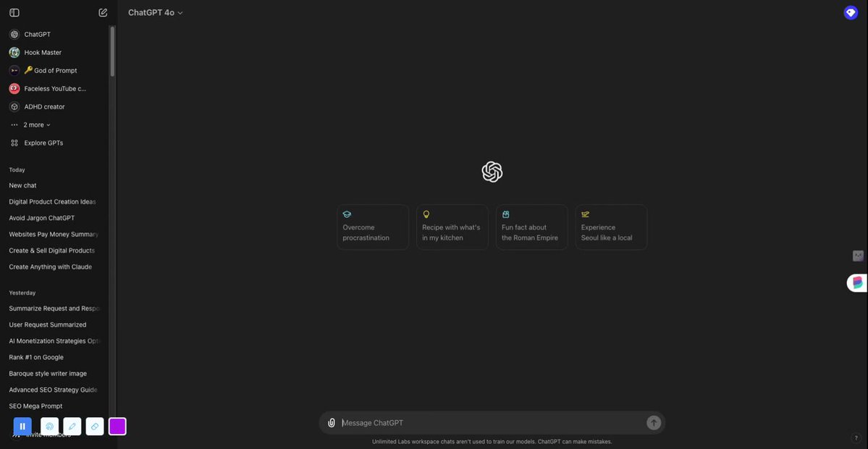Pick the purple color swatch

117,427
